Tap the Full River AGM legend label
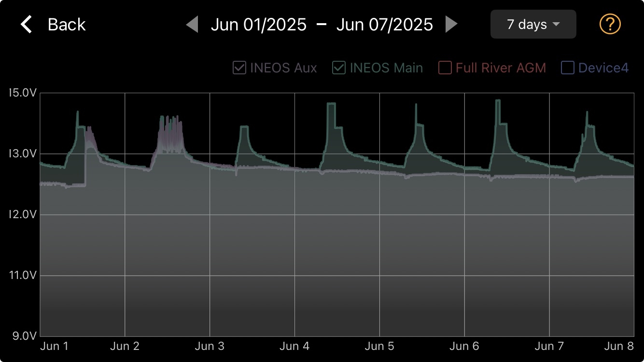 (x=501, y=68)
